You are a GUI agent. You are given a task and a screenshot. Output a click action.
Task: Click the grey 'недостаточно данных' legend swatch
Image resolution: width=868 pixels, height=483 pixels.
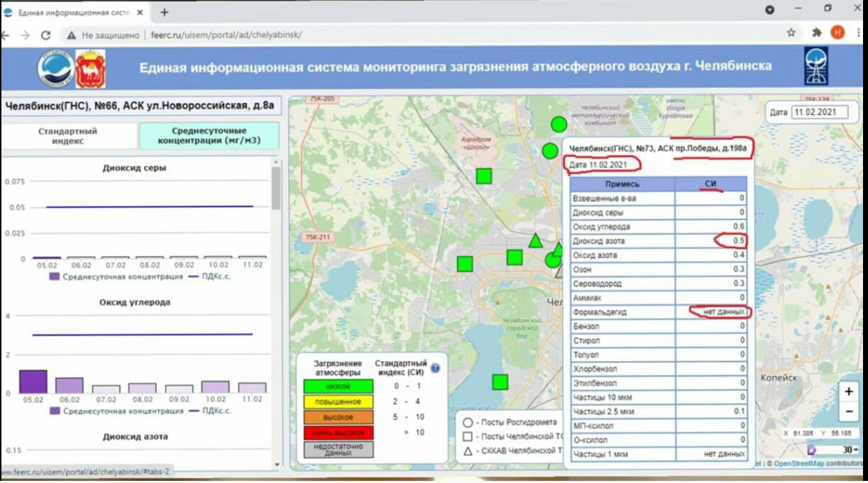point(339,449)
